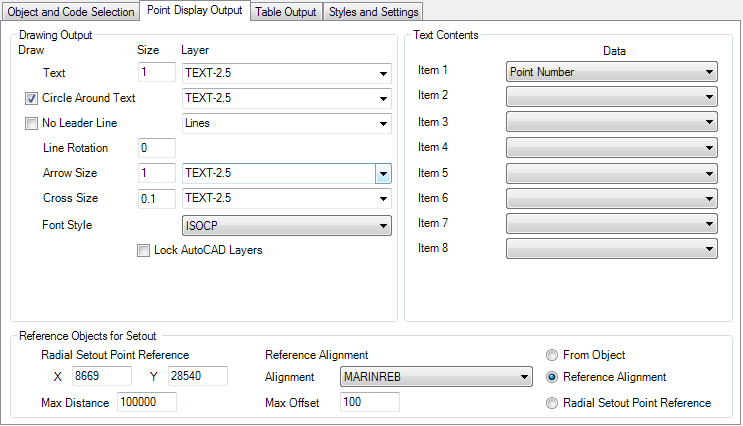Select Reference Alignment radio button

(x=552, y=378)
